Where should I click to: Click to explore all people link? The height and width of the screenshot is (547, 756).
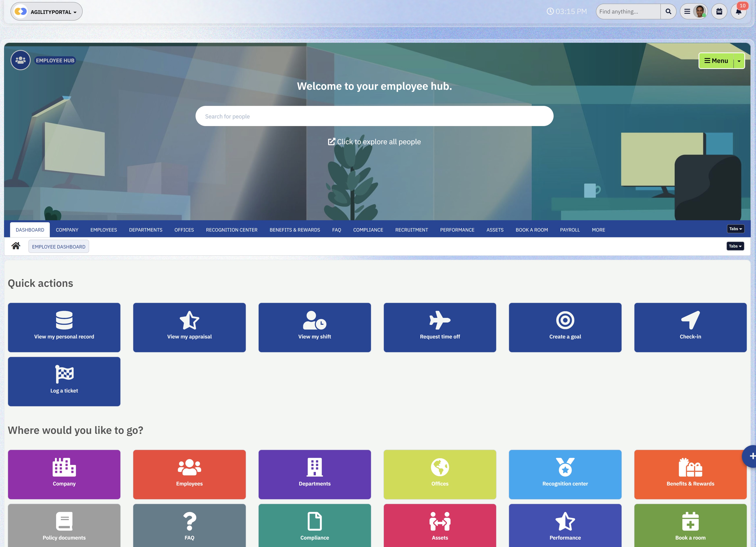point(374,141)
